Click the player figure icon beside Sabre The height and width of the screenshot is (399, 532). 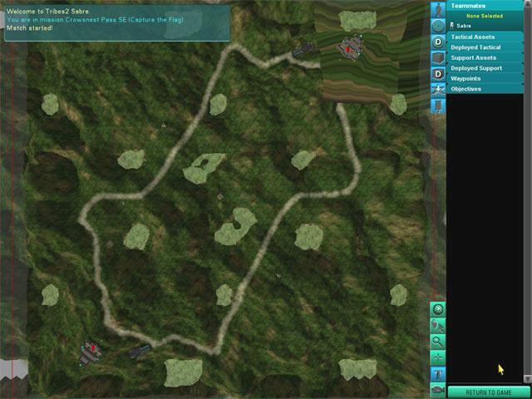point(452,26)
